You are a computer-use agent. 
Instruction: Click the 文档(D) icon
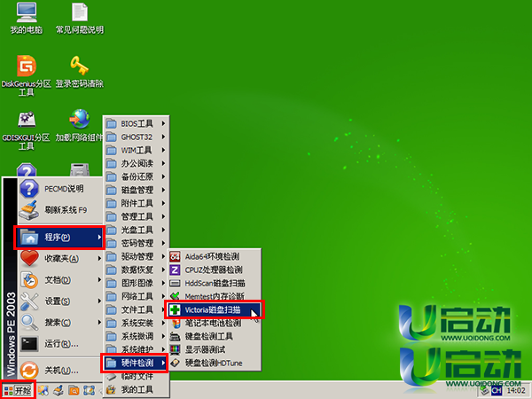pyautogui.click(x=29, y=280)
